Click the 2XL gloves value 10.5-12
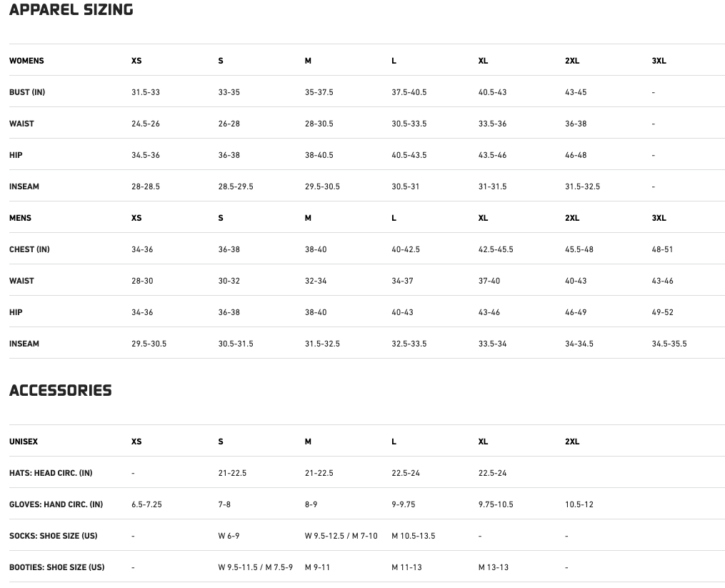The image size is (725, 588). 579,504
